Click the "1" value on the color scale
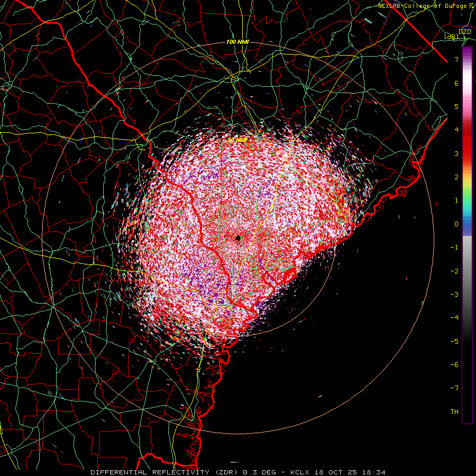This screenshot has width=476, height=476. pos(456,200)
